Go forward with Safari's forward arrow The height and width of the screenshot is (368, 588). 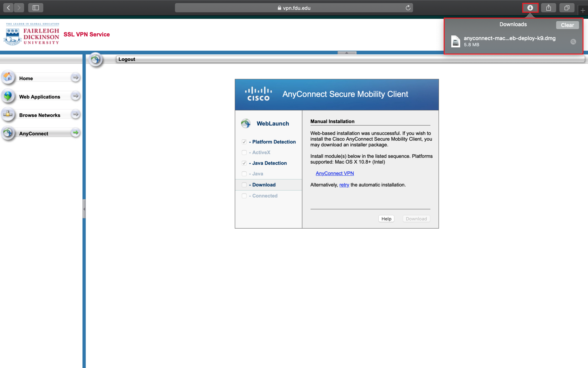point(19,8)
